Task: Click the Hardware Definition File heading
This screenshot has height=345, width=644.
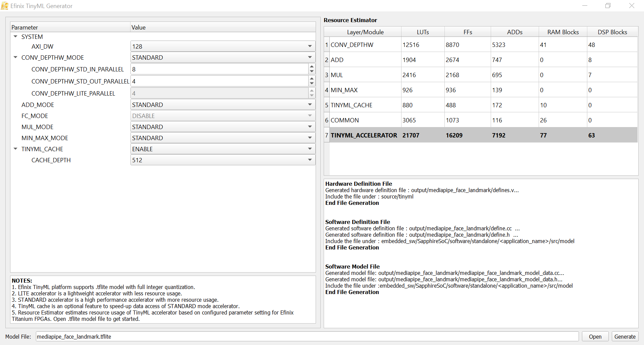Action: coord(359,183)
